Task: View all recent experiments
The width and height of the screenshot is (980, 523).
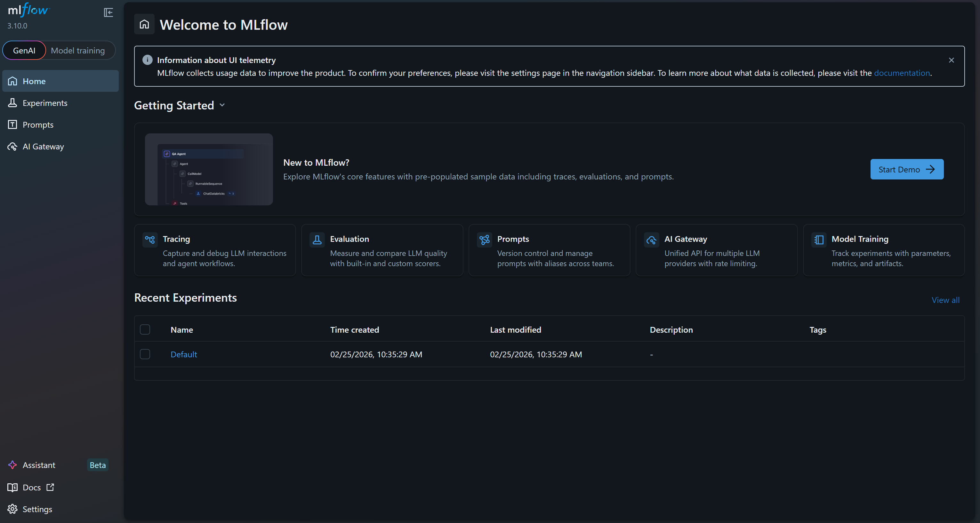Action: coord(946,300)
